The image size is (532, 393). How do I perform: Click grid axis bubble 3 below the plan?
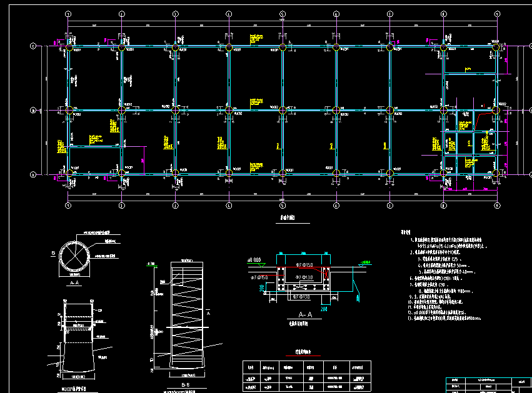click(x=176, y=206)
